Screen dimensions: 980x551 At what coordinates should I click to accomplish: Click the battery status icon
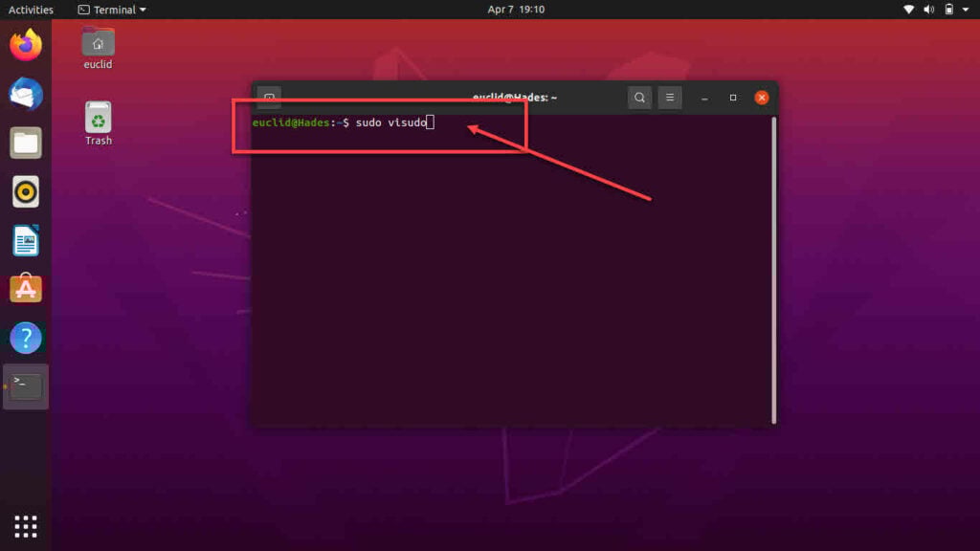point(948,10)
